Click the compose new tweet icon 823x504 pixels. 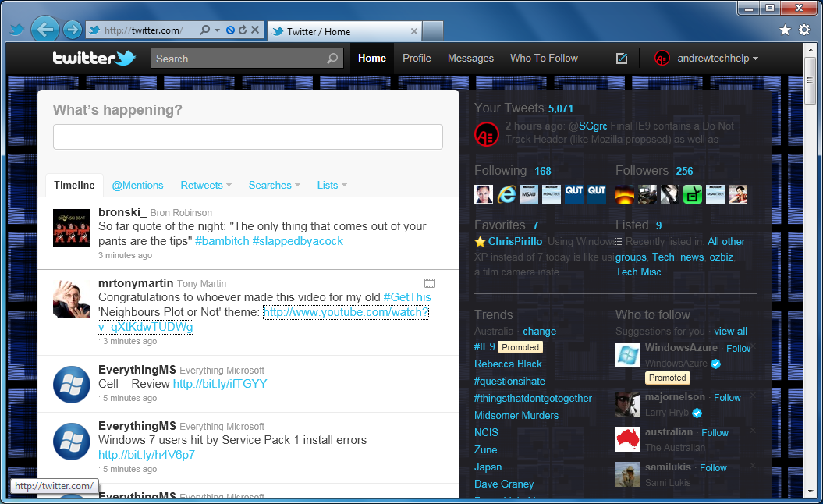[622, 59]
